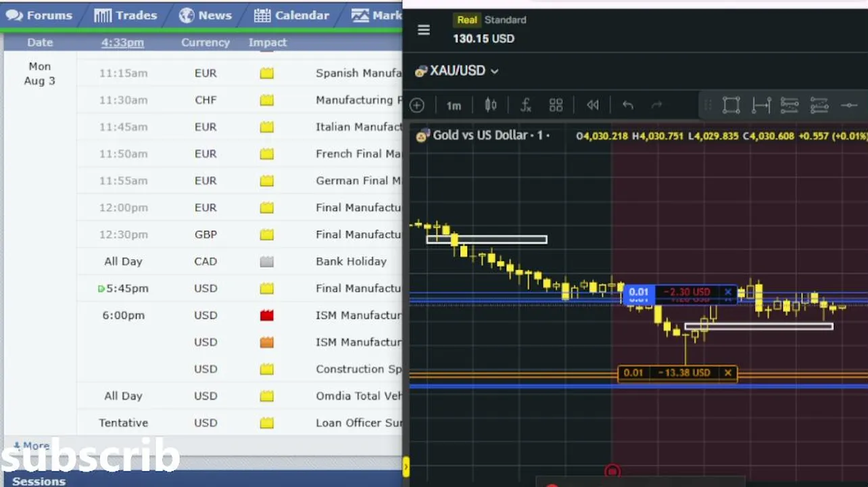Image resolution: width=868 pixels, height=487 pixels.
Task: Open the Construction Spending event
Action: tap(358, 369)
